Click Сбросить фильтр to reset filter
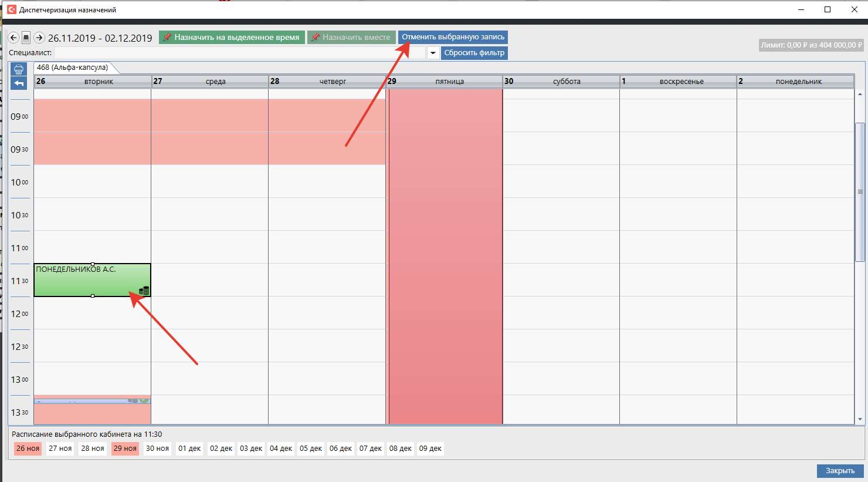 coord(474,53)
